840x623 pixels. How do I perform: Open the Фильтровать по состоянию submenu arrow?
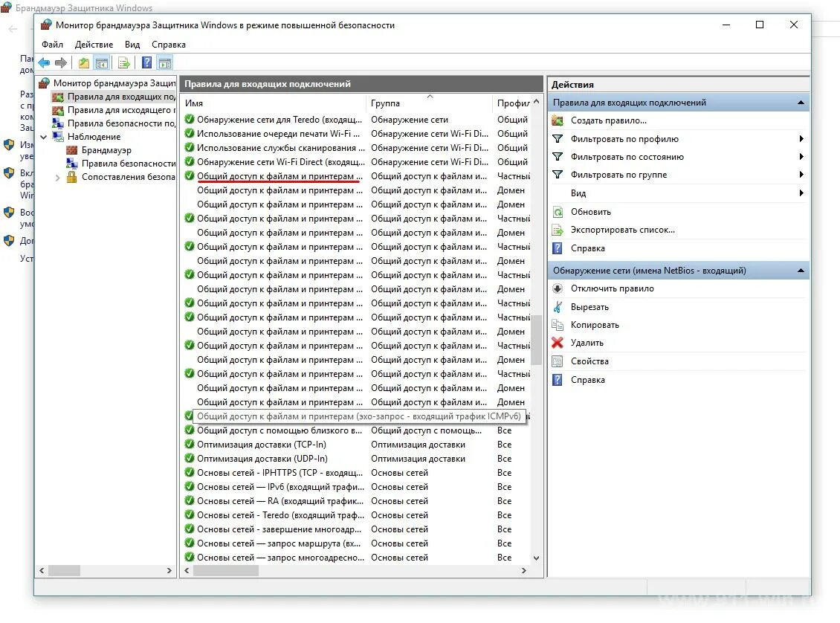801,156
